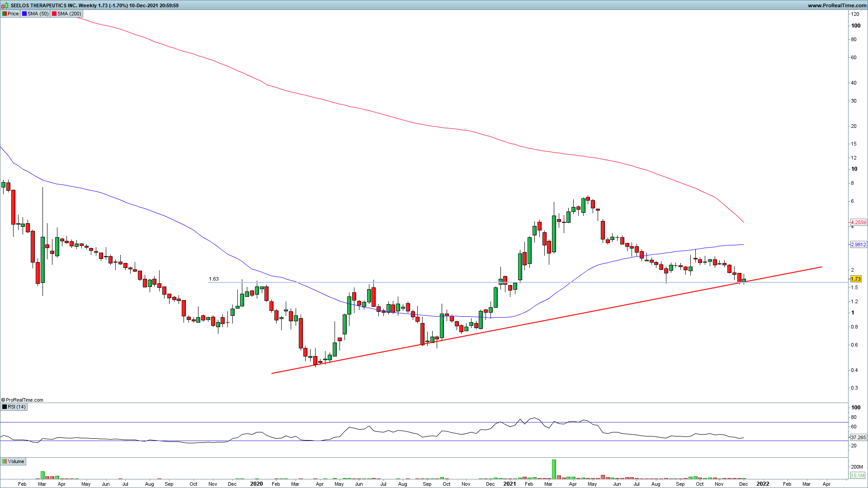Click the SMA (200) indicator label
The width and height of the screenshot is (868, 488).
point(69,14)
